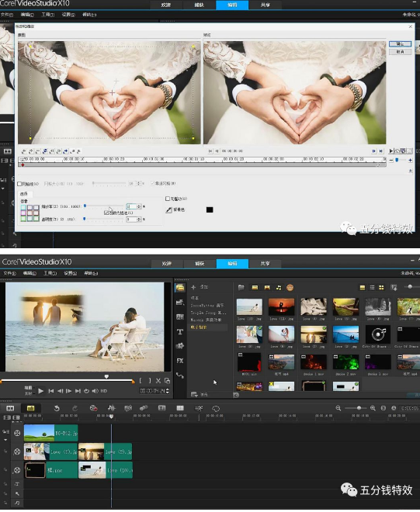
Task: Open the Subtitle Editor icon
Action: click(161, 408)
